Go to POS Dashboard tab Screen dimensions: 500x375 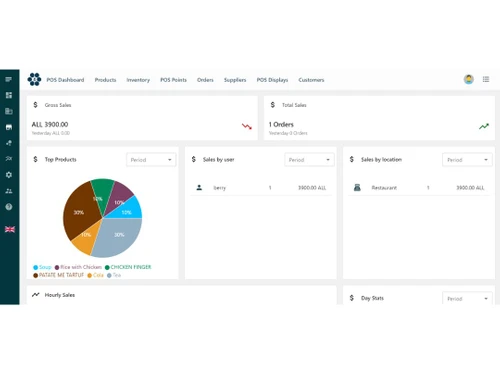click(x=65, y=80)
